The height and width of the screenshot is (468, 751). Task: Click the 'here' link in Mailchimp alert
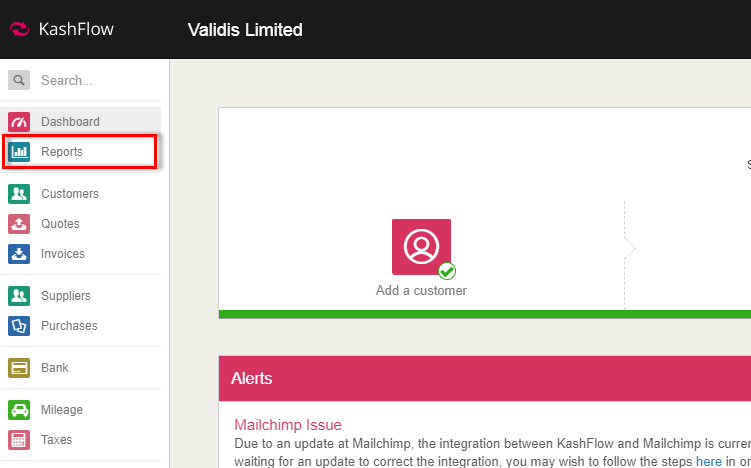pos(708,461)
